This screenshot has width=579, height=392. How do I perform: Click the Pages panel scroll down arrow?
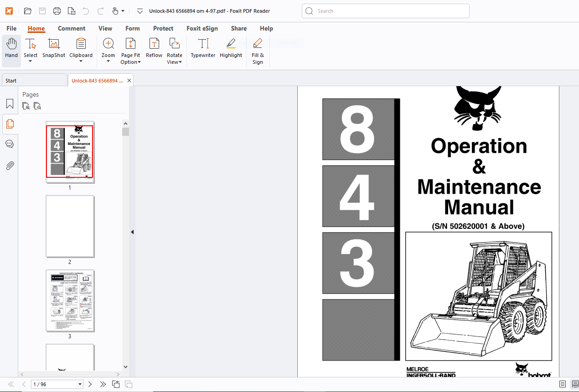coord(126,366)
